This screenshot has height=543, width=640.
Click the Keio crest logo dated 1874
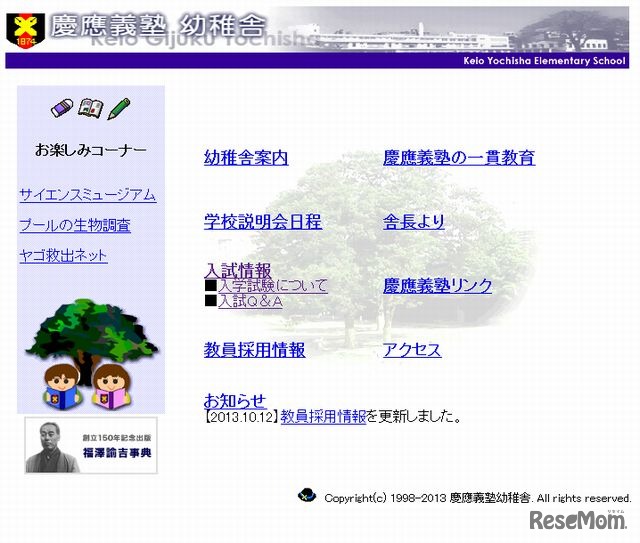(x=25, y=30)
